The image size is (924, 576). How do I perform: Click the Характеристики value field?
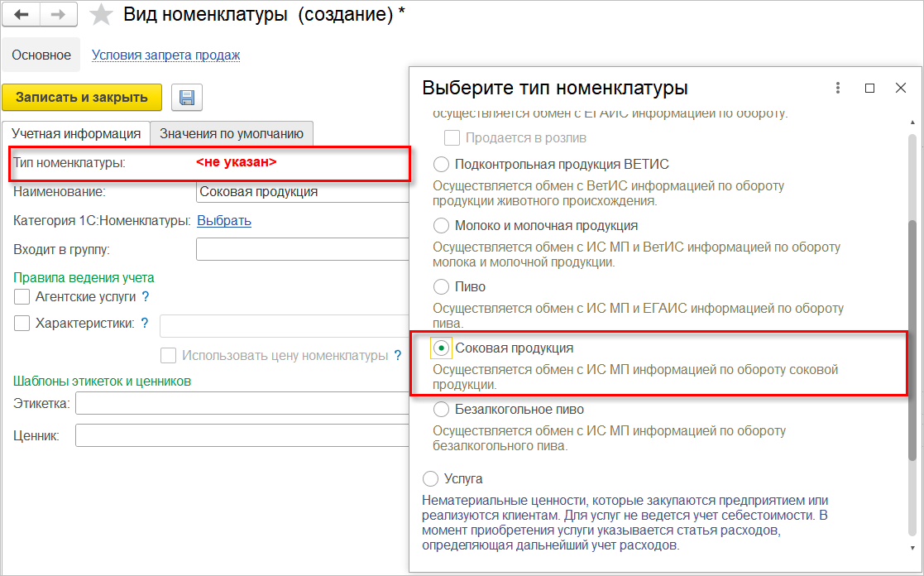pyautogui.click(x=284, y=326)
